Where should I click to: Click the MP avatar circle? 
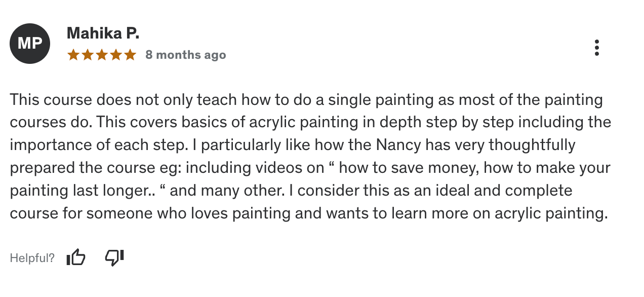coord(30,44)
